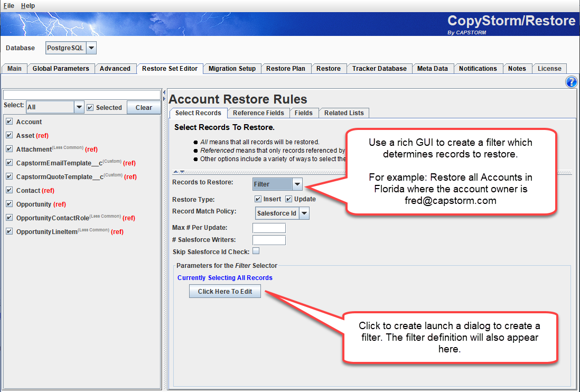Open the License tab
The image size is (580, 392).
pos(549,69)
